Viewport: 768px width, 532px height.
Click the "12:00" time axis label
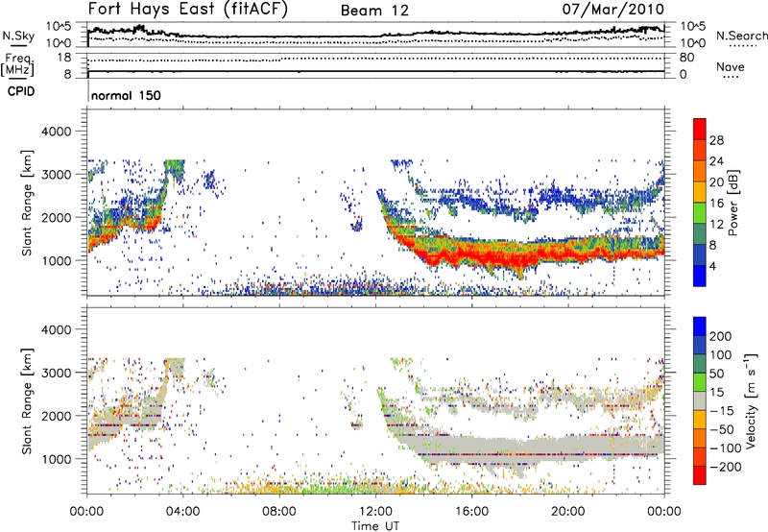(x=375, y=512)
